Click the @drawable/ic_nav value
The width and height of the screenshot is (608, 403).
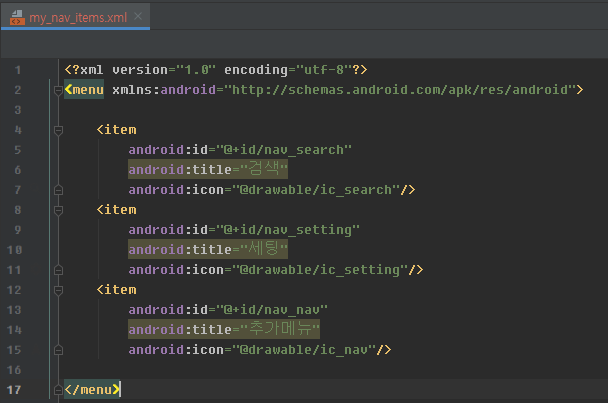pyautogui.click(x=304, y=350)
